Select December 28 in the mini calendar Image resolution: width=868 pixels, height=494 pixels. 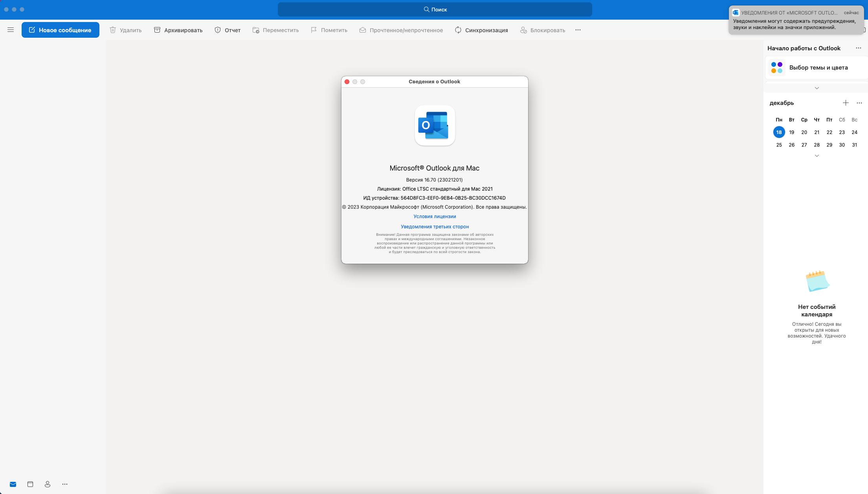[817, 145]
